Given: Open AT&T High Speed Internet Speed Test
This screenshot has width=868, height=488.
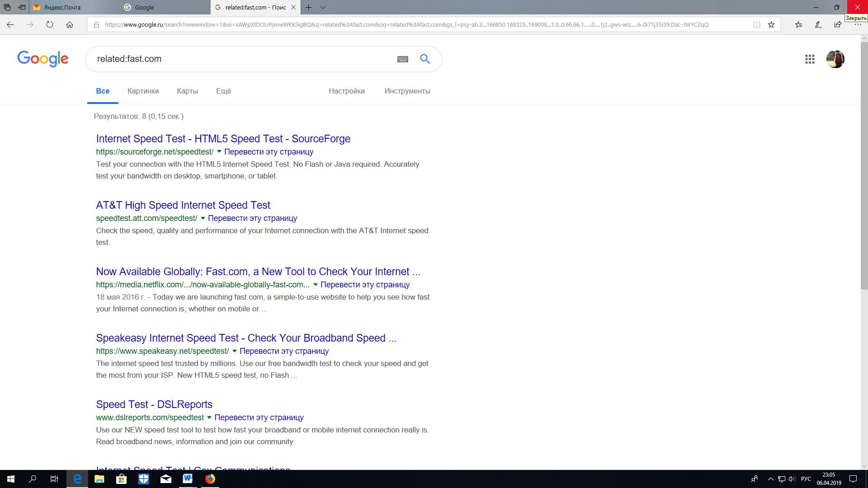Looking at the screenshot, I should tap(183, 205).
